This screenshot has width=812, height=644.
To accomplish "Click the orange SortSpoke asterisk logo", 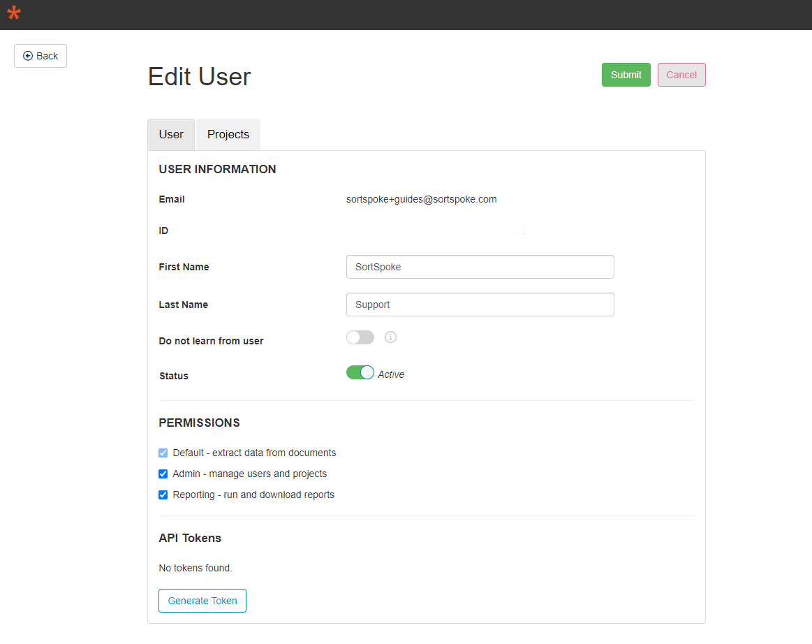I will pos(13,12).
